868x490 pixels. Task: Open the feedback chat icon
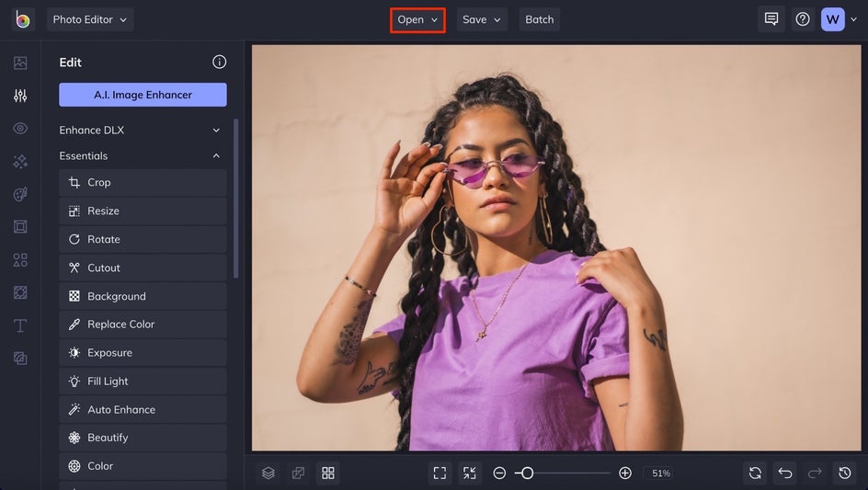coord(771,19)
